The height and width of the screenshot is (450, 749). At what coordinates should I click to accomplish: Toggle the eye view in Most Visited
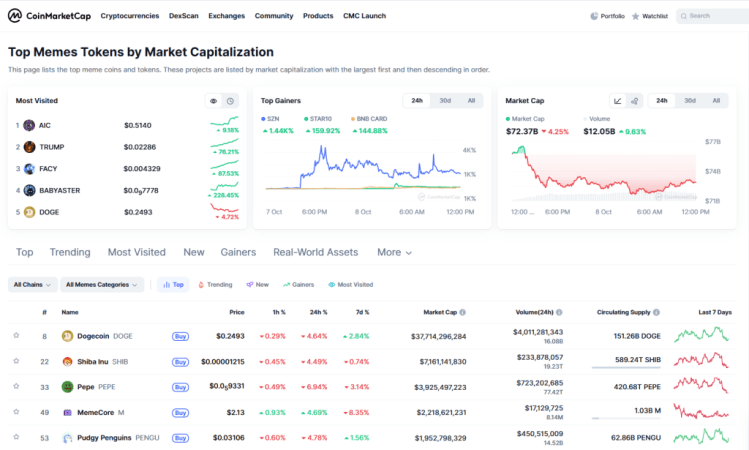pos(213,101)
